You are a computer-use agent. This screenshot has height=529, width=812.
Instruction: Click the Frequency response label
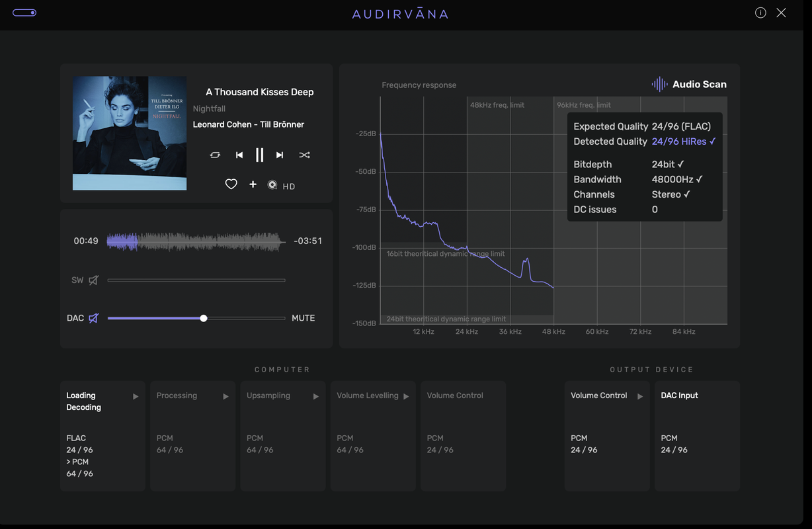coord(419,85)
